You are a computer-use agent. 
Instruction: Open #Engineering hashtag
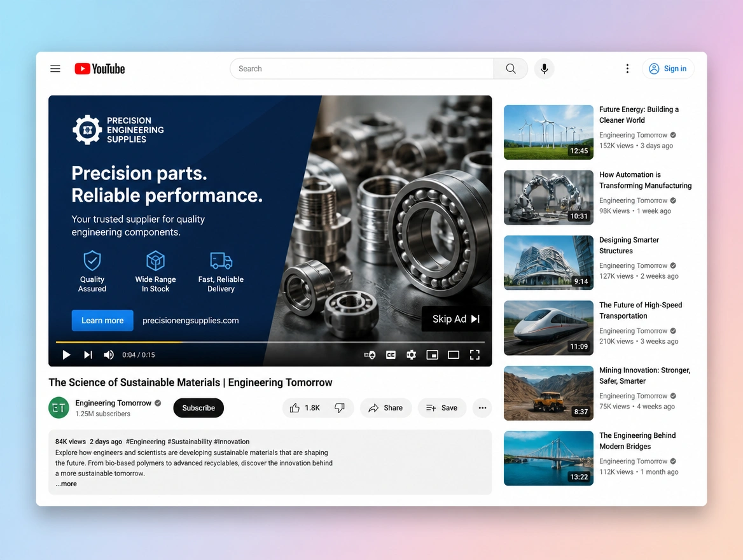(x=146, y=442)
